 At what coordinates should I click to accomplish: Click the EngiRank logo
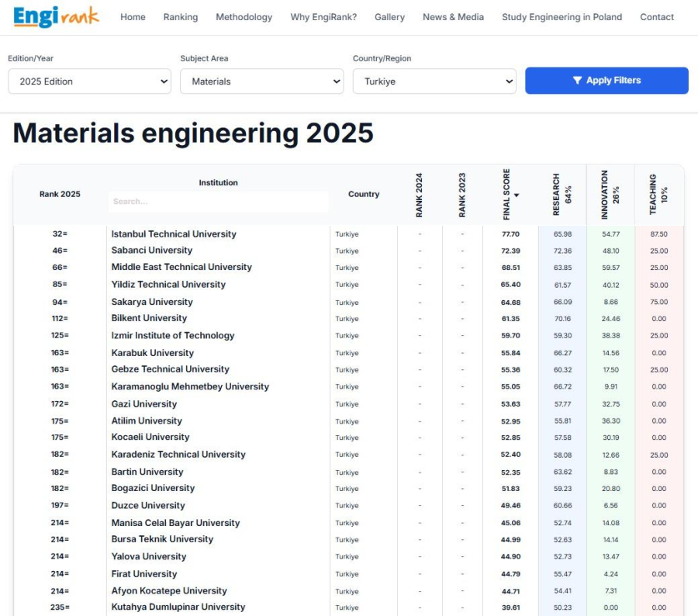pyautogui.click(x=56, y=16)
